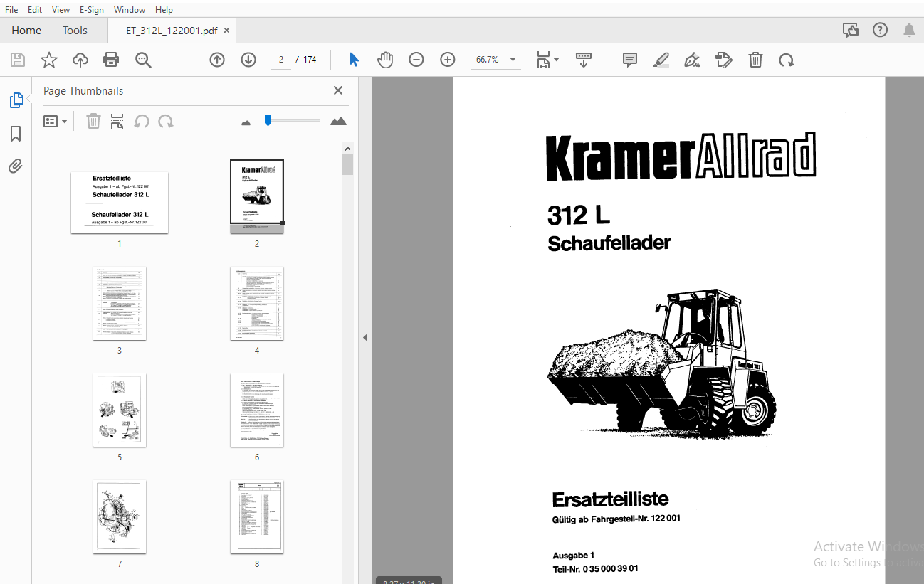Zoom out using the minus circle icon
Image resolution: width=924 pixels, height=584 pixels.
[x=416, y=60]
